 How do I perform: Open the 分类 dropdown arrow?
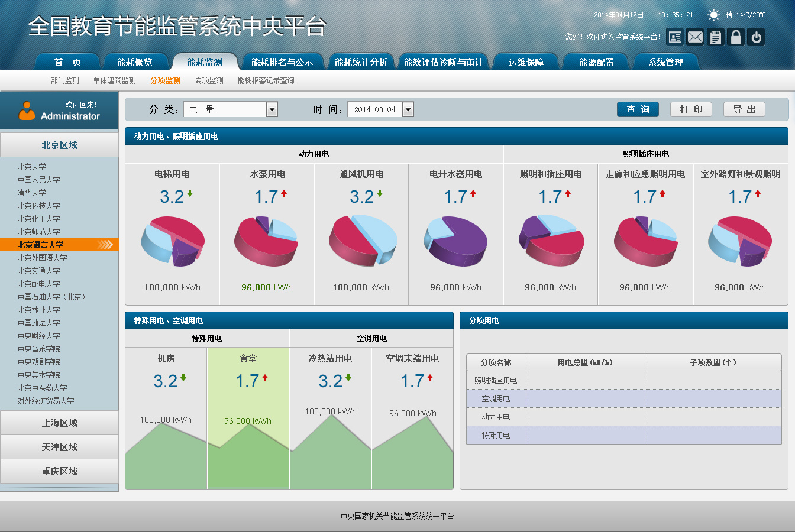pyautogui.click(x=272, y=109)
